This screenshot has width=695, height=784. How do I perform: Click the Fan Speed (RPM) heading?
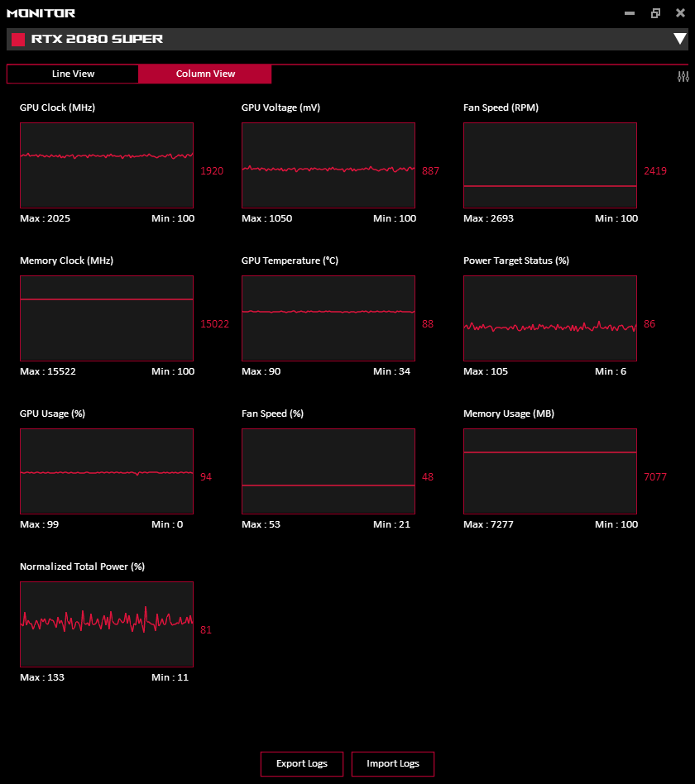point(501,108)
